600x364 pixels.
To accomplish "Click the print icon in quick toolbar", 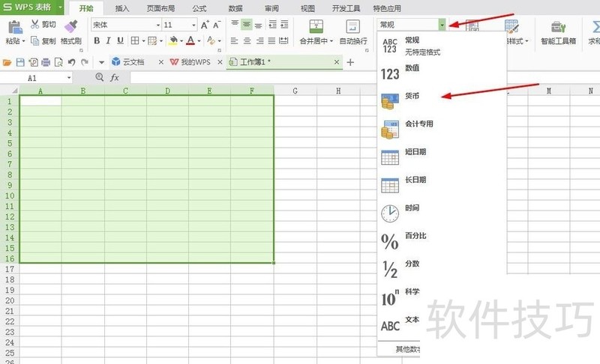I will (46, 62).
